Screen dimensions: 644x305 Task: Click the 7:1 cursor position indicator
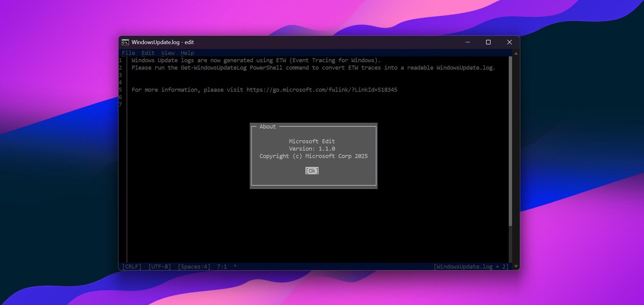click(222, 267)
